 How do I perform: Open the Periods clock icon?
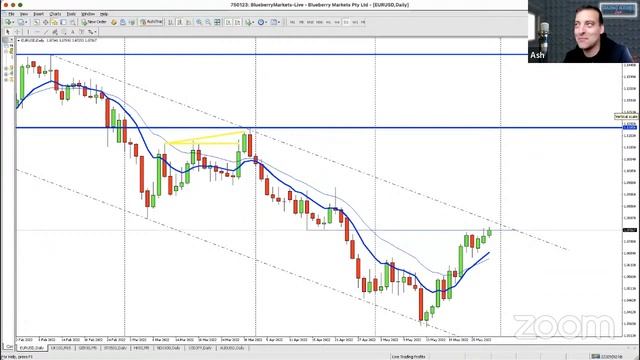tap(261, 22)
